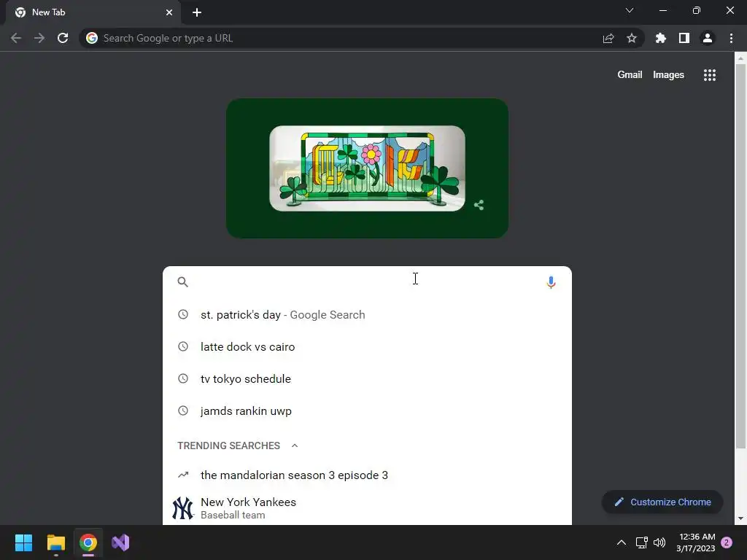The width and height of the screenshot is (747, 560).
Task: Click the page vertical scrollbar thumb
Action: coord(740,256)
